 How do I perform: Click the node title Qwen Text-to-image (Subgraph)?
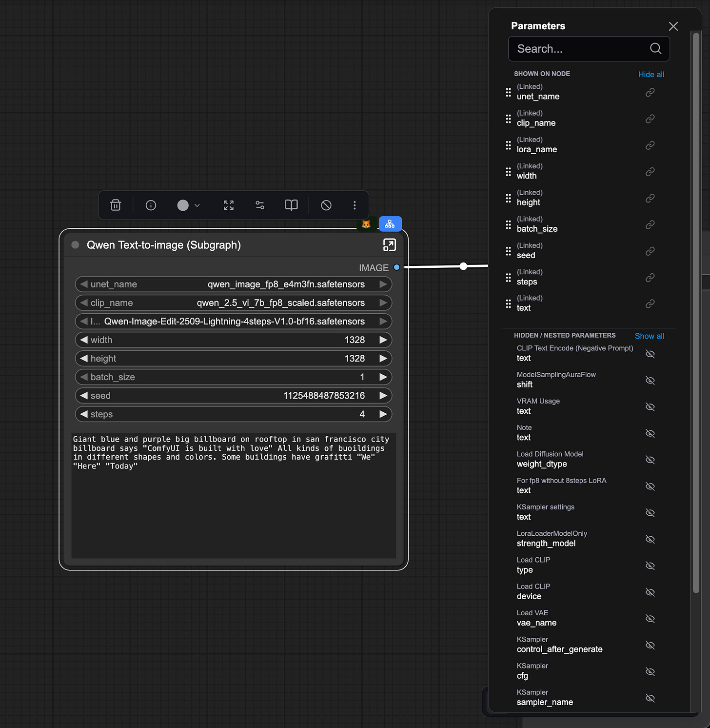coord(164,245)
